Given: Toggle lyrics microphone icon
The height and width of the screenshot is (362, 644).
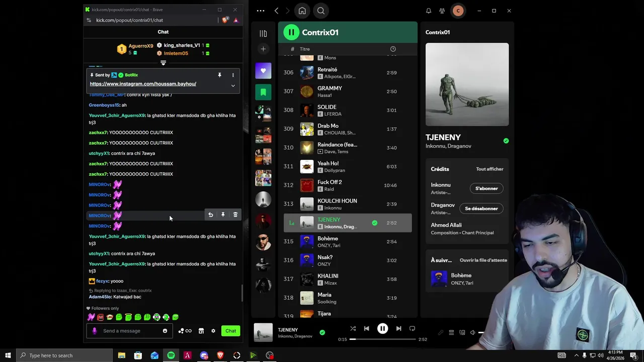Looking at the screenshot, I should click(x=441, y=332).
